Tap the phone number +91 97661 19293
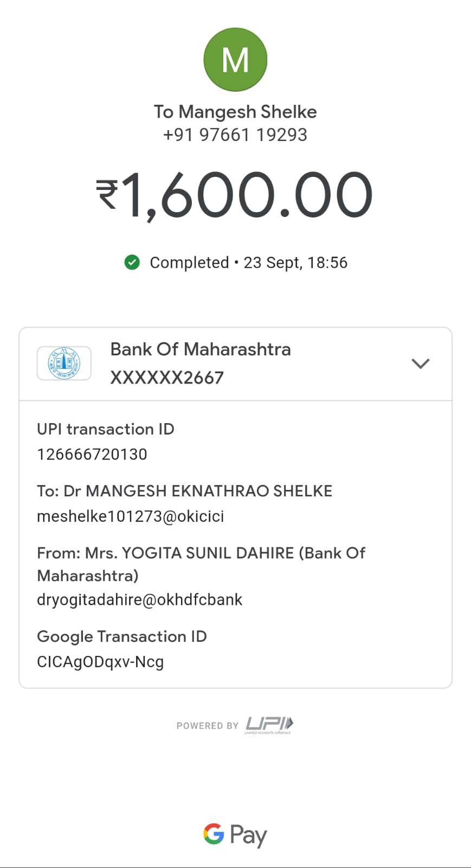 pyautogui.click(x=235, y=135)
